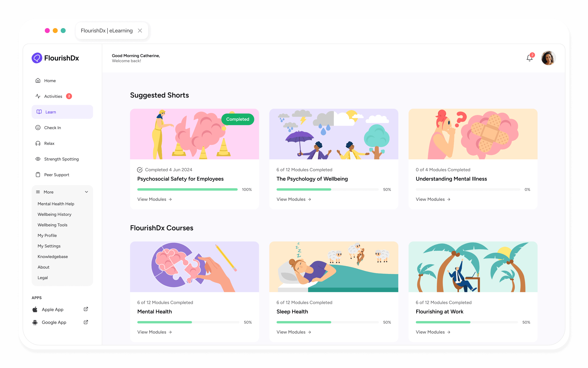Collapse the More menu chevron
588x368 pixels.
tap(86, 192)
